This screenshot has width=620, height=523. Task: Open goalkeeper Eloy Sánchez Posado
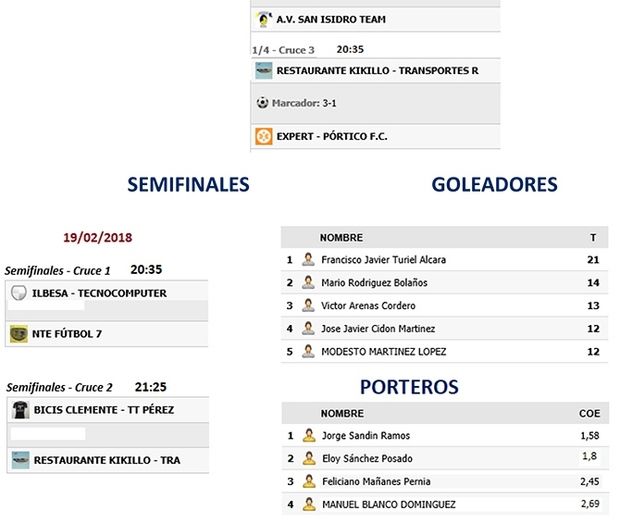pyautogui.click(x=367, y=459)
